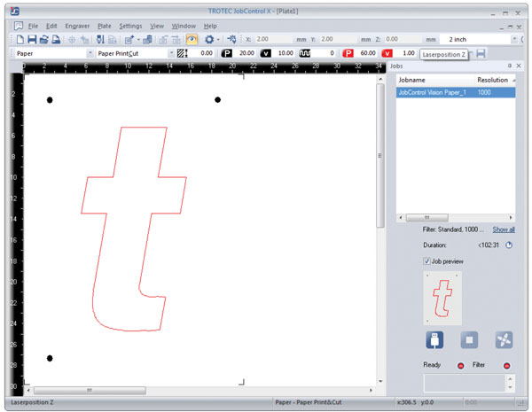The width and height of the screenshot is (532, 412).
Task: Open the Help menu
Action: click(210, 26)
